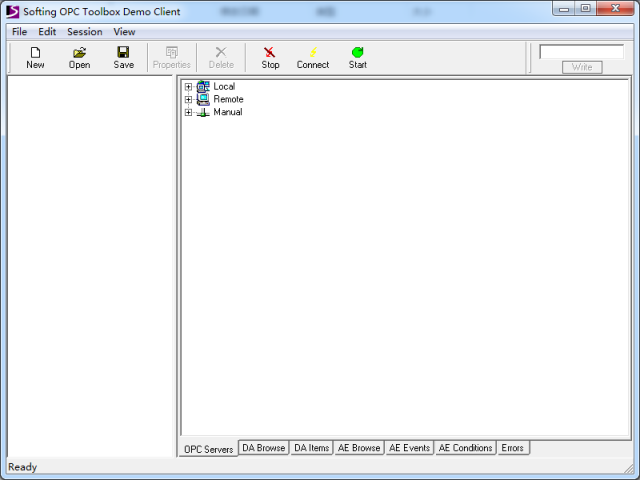Click the Connect lightning icon

[312, 52]
